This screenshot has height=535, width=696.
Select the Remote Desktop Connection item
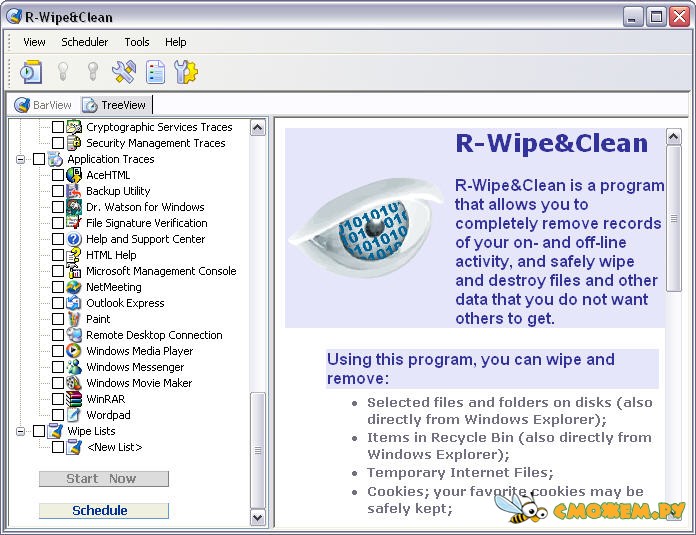[x=154, y=335]
